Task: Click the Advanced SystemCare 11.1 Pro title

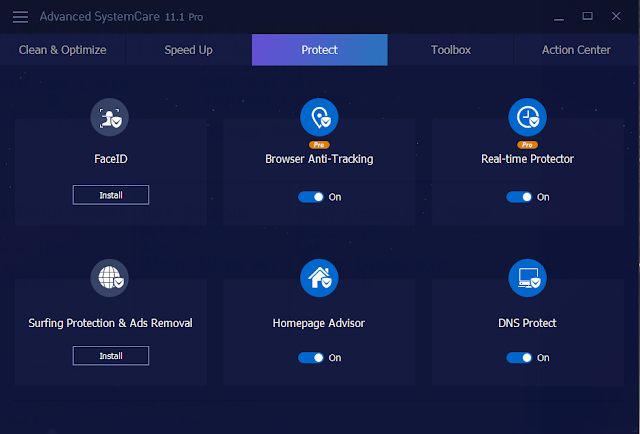Action: click(x=121, y=17)
